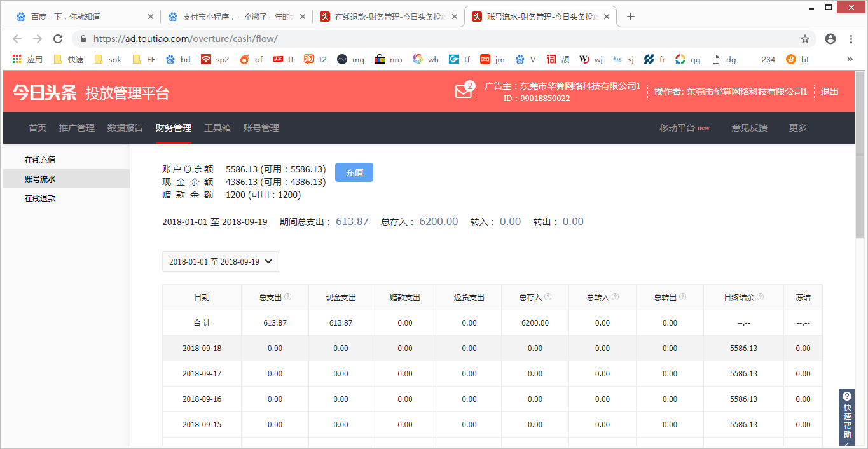Open Chrome's three-dot menu

tap(851, 39)
